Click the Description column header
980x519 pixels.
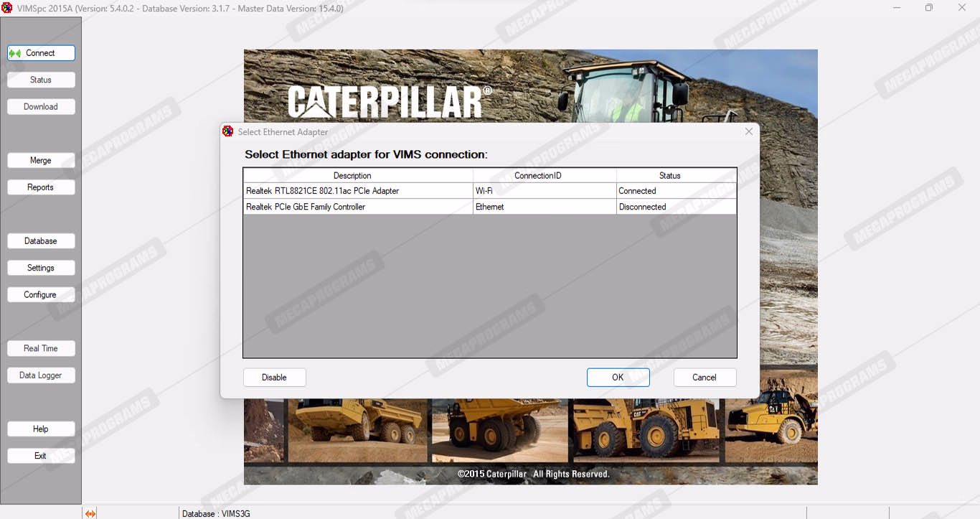(359, 176)
